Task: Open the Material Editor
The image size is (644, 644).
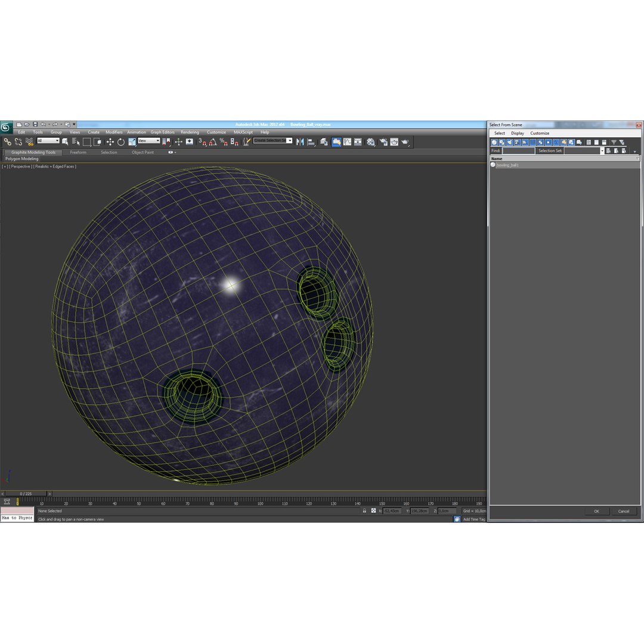Action: tap(371, 142)
